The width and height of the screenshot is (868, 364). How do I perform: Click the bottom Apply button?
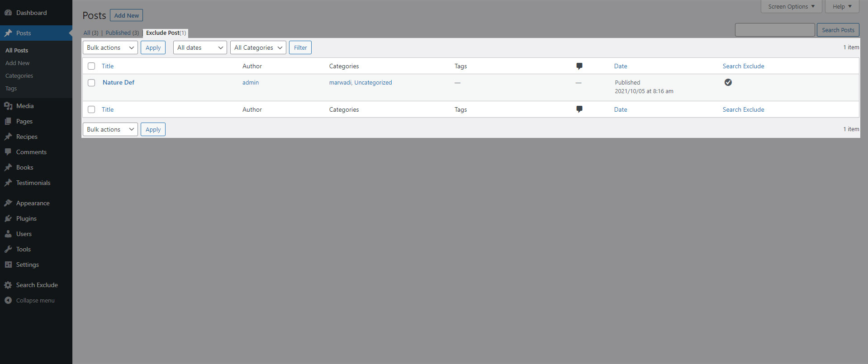pyautogui.click(x=153, y=129)
